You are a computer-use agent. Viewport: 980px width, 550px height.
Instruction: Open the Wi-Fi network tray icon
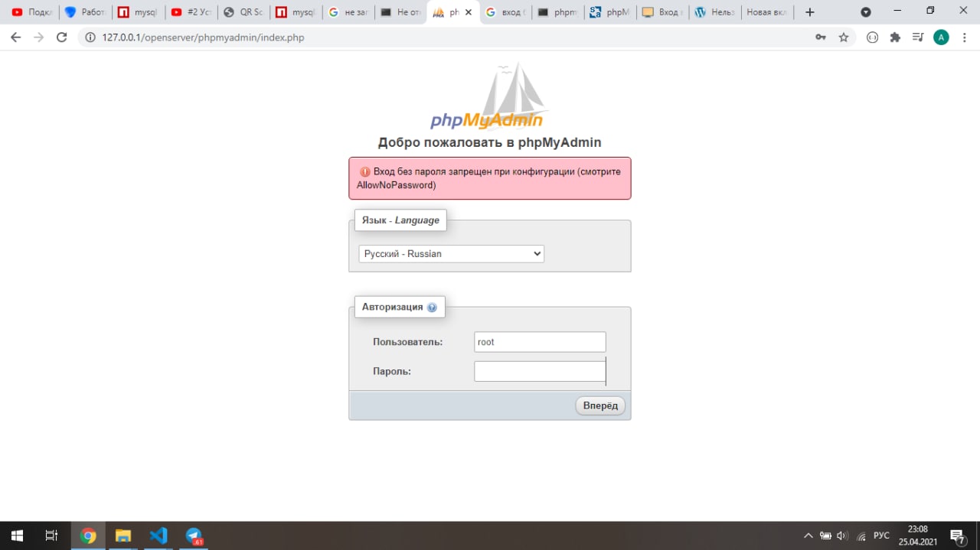click(861, 536)
